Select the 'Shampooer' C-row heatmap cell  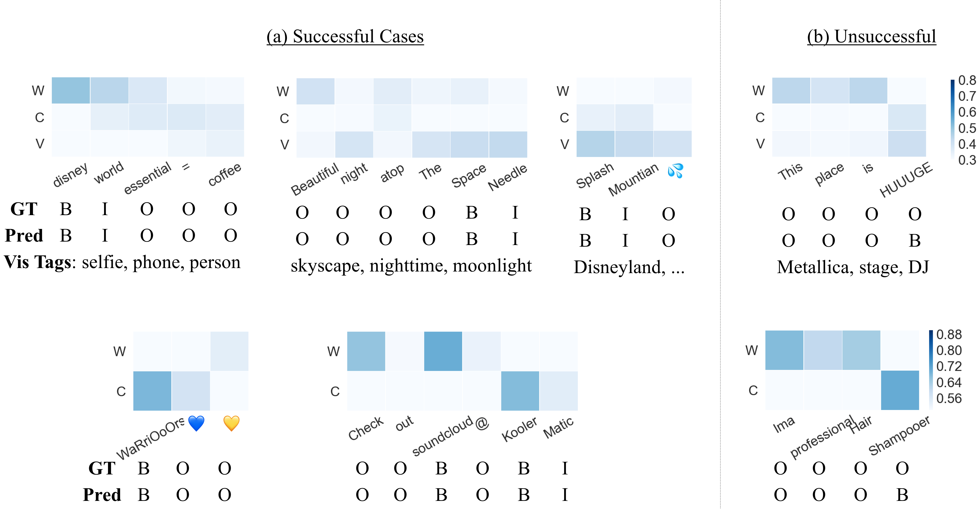point(900,390)
